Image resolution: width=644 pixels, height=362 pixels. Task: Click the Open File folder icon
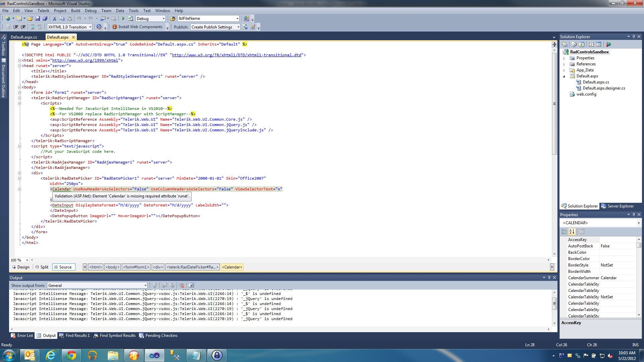point(30,18)
